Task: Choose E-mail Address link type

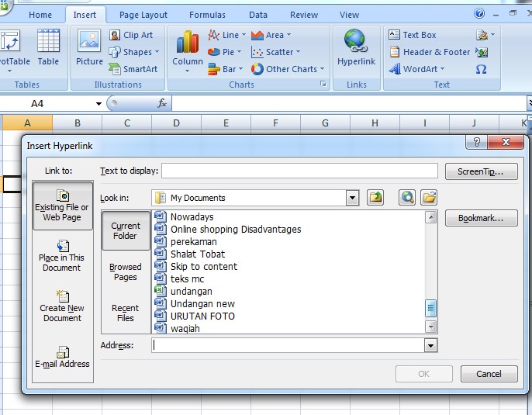Action: 62,357
